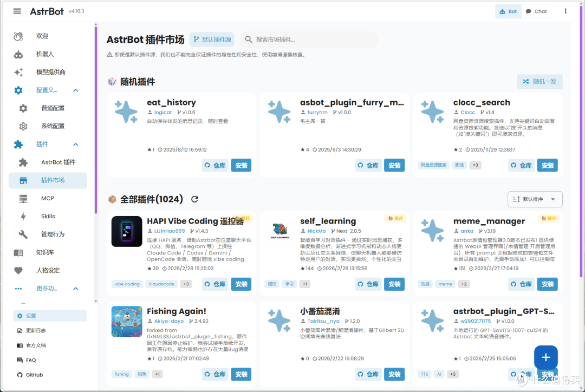Image resolution: width=585 pixels, height=392 pixels.
Task: Open Skills in the sidebar
Action: 48,217
